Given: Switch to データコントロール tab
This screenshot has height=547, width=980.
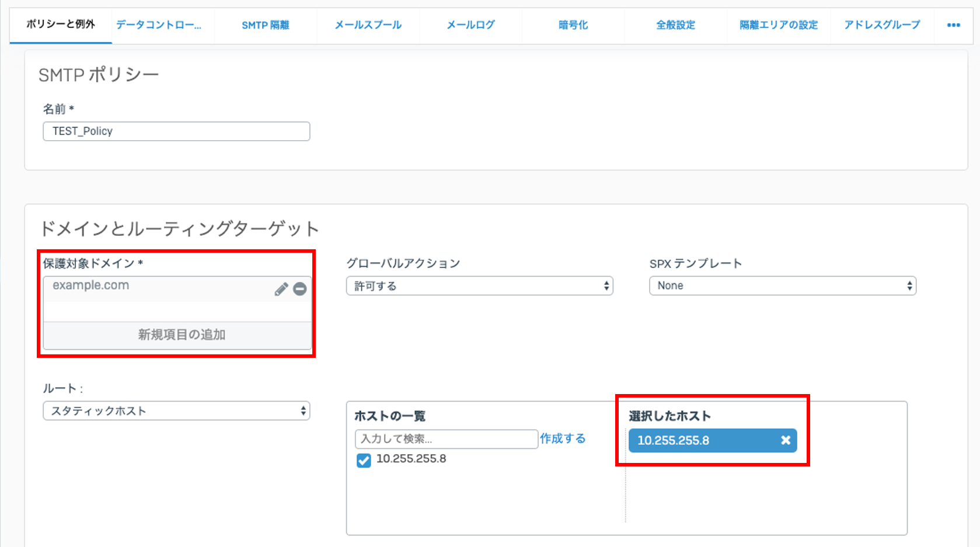Looking at the screenshot, I should point(158,25).
